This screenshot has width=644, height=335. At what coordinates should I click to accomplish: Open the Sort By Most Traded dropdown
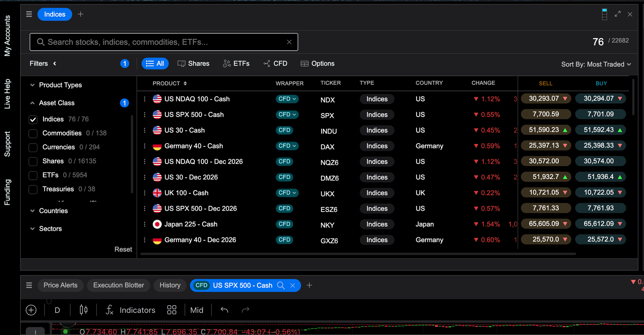coord(596,64)
